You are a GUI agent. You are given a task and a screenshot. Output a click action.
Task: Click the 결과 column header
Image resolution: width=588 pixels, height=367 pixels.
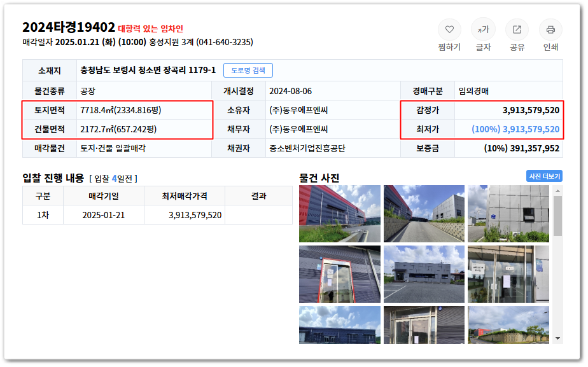[259, 196]
